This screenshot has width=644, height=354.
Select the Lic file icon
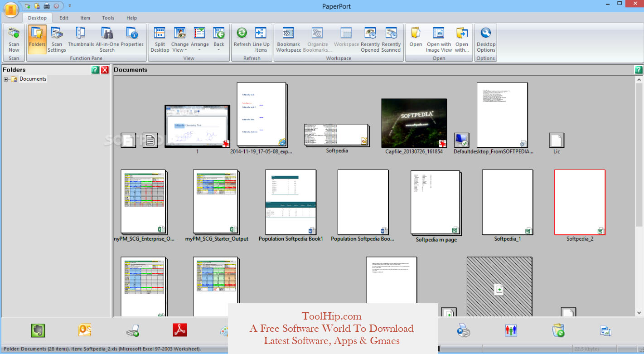556,141
